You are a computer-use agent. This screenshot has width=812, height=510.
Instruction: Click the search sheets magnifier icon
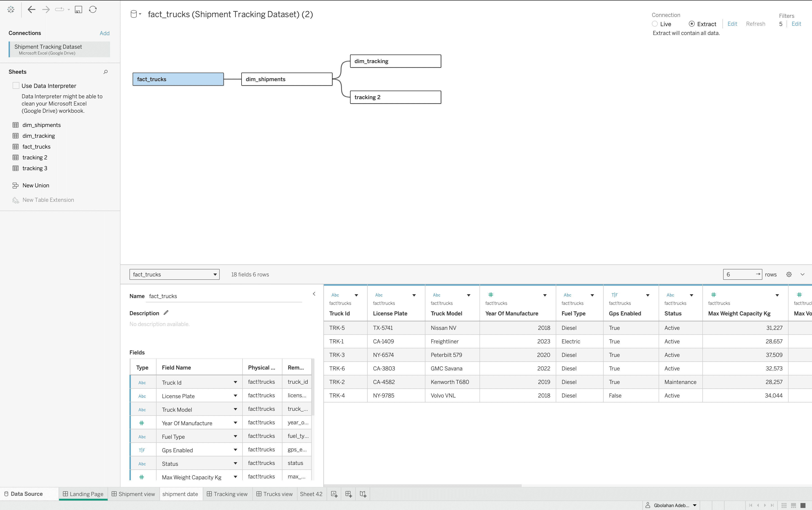[x=106, y=72]
